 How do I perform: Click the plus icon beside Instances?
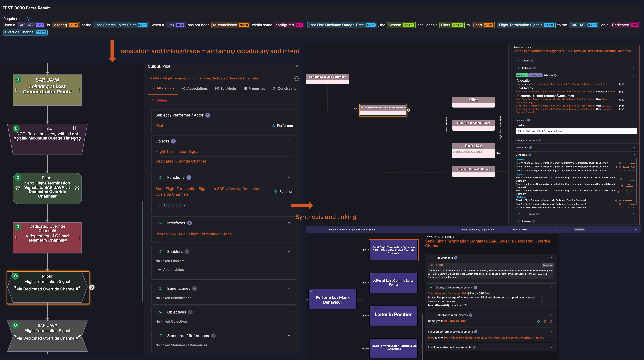(519, 68)
